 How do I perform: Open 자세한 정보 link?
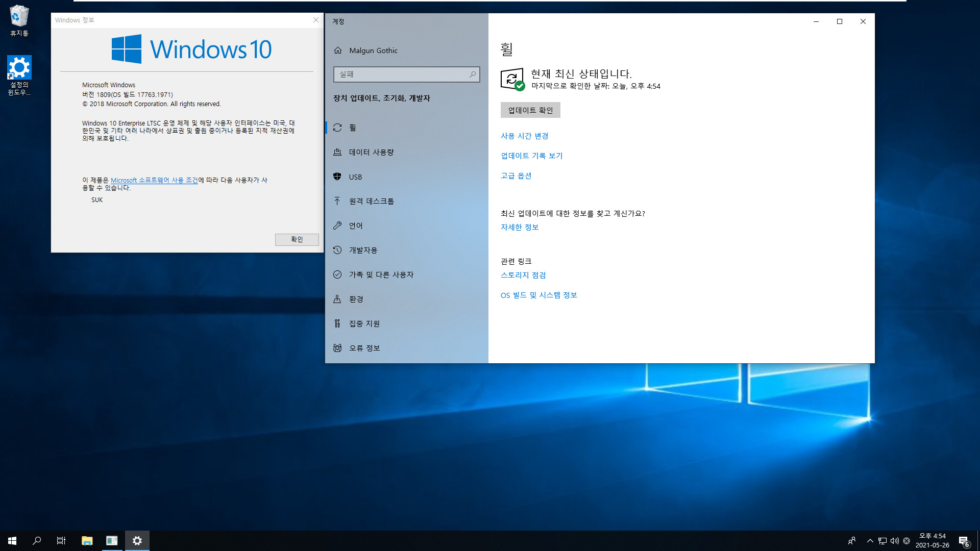[x=520, y=228]
